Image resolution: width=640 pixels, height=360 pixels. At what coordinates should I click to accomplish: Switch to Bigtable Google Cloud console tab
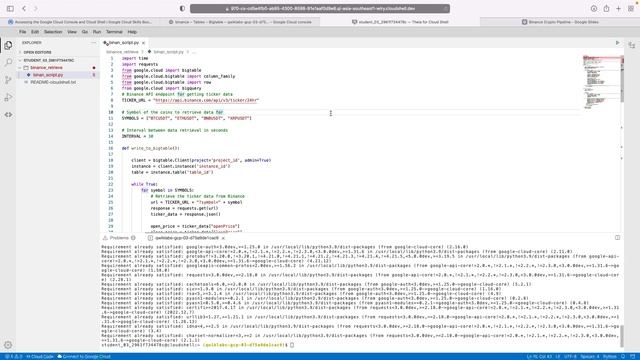(240, 22)
